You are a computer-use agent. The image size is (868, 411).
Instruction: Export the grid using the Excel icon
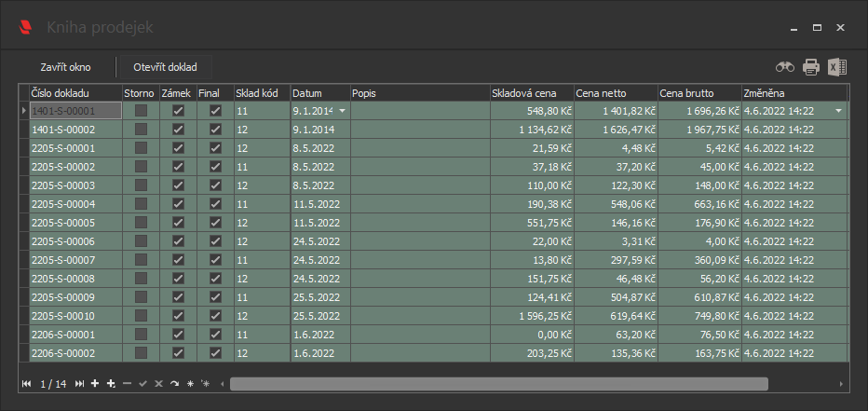click(837, 67)
